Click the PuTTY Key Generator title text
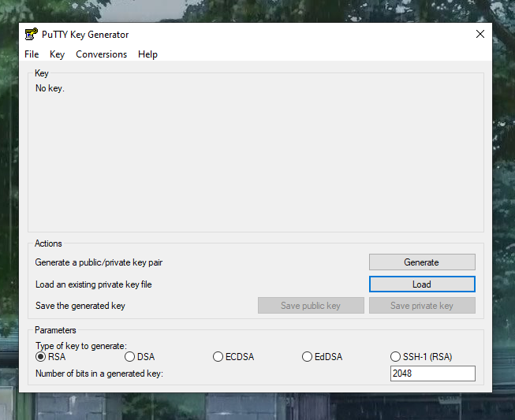The height and width of the screenshot is (420, 515). pyautogui.click(x=85, y=35)
